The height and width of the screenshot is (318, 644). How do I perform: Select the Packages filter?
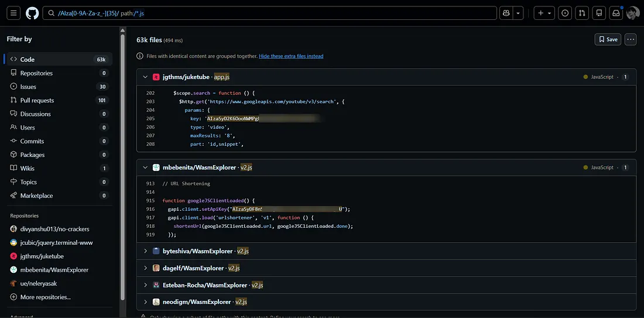point(60,155)
